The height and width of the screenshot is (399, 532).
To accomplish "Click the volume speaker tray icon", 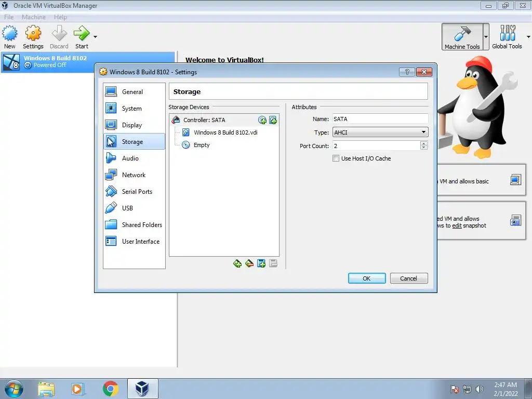I will (479, 389).
